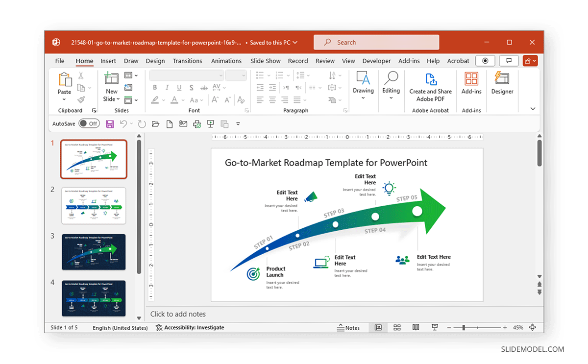Save the presentation via Quick Access toolbar
This screenshot has height=364, width=588.
pyautogui.click(x=109, y=123)
